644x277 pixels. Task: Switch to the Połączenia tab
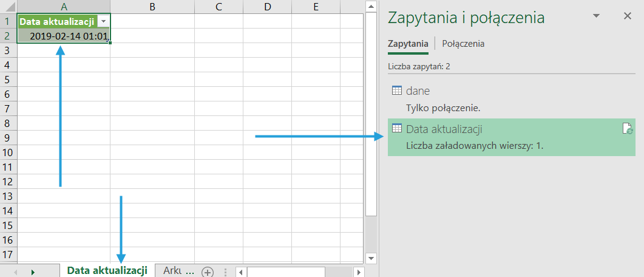coord(463,44)
